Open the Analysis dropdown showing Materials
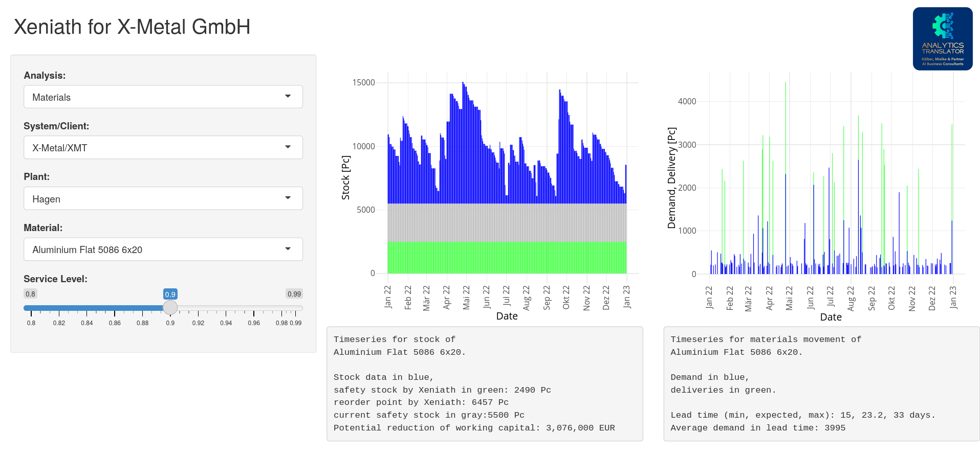This screenshot has height=454, width=980. tap(163, 97)
